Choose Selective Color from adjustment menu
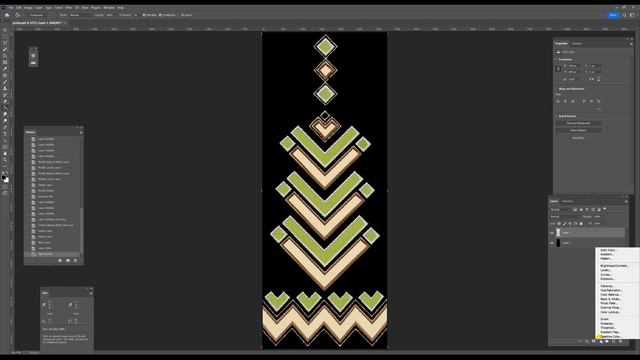This screenshot has height=360, width=640. 611,337
